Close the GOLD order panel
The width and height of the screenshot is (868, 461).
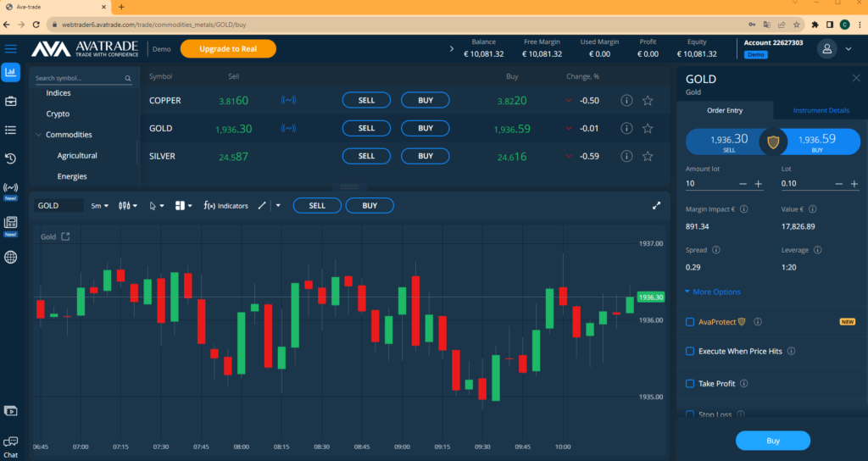pos(856,78)
